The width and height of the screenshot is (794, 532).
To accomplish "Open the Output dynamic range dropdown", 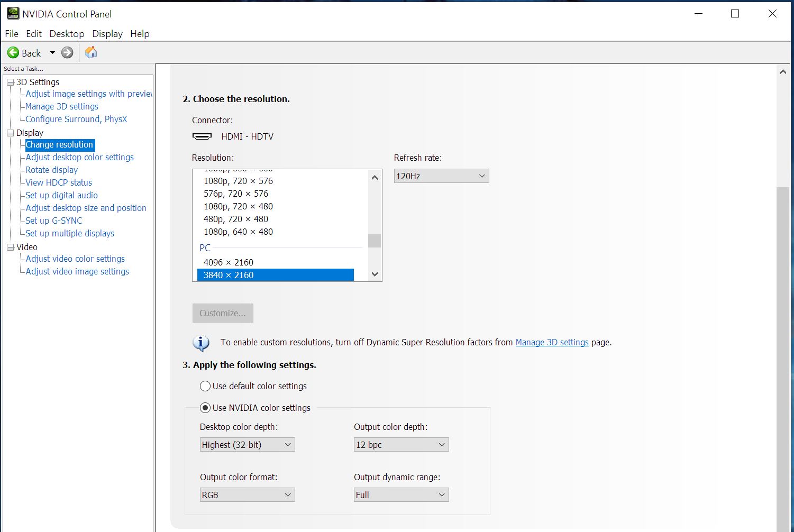I will [401, 495].
